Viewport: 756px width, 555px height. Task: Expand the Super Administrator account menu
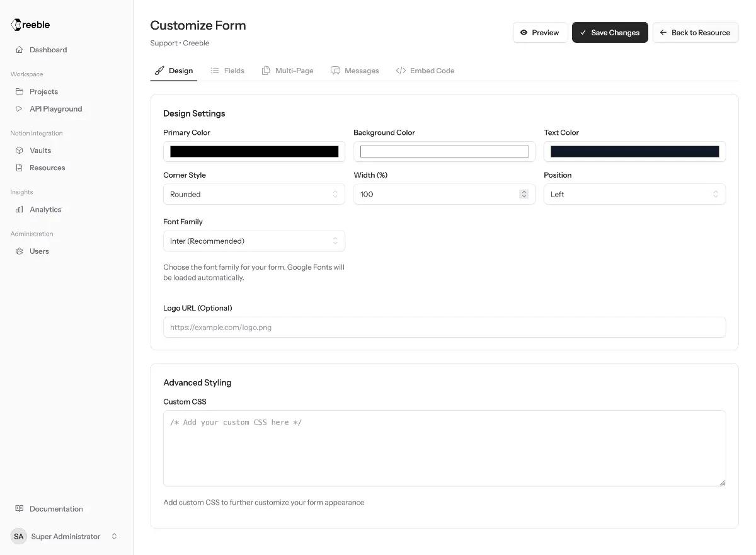point(114,537)
